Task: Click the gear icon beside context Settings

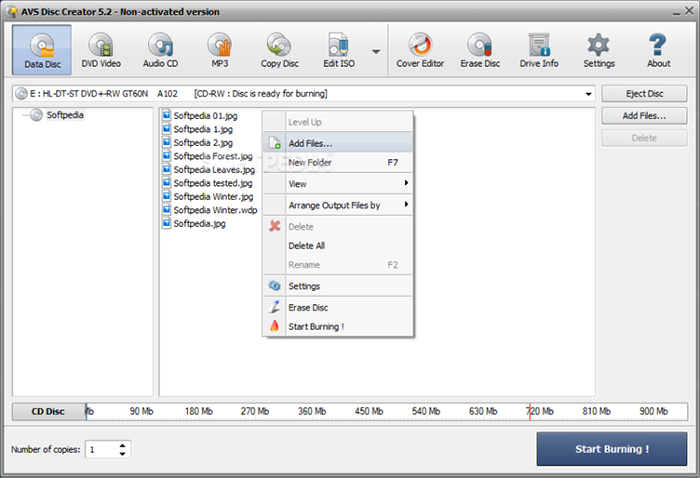Action: click(275, 286)
